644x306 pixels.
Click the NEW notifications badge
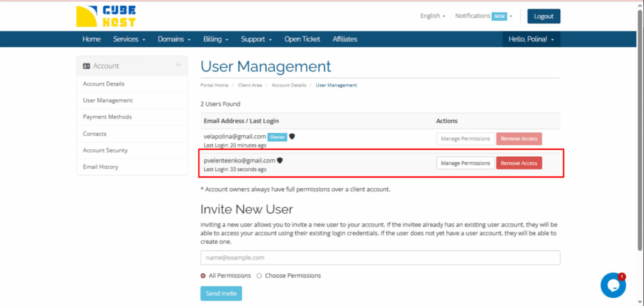(x=499, y=16)
